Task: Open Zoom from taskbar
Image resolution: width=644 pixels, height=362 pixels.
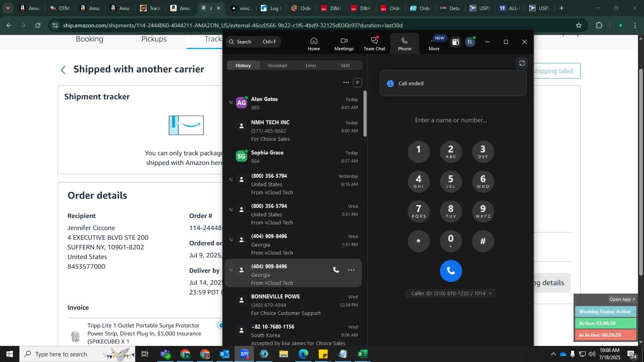Action: pyautogui.click(x=244, y=354)
